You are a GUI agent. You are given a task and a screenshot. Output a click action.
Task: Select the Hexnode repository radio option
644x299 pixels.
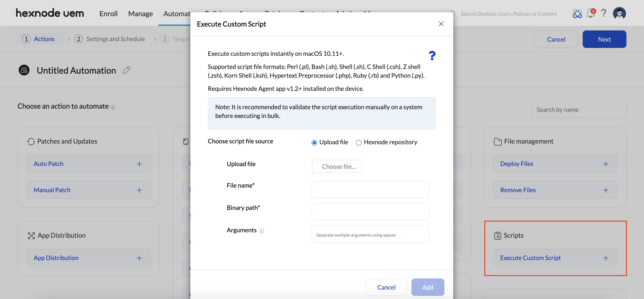point(359,143)
